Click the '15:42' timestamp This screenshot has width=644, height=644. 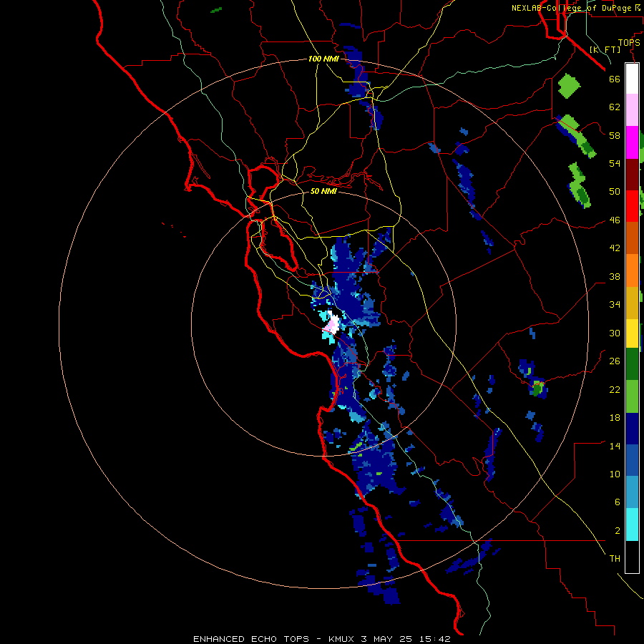click(x=435, y=639)
